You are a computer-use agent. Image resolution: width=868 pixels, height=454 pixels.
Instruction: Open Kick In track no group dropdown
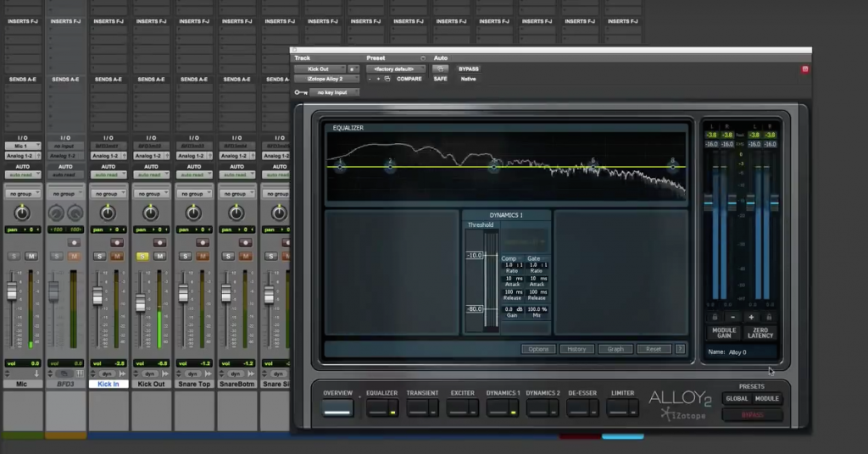pos(108,194)
